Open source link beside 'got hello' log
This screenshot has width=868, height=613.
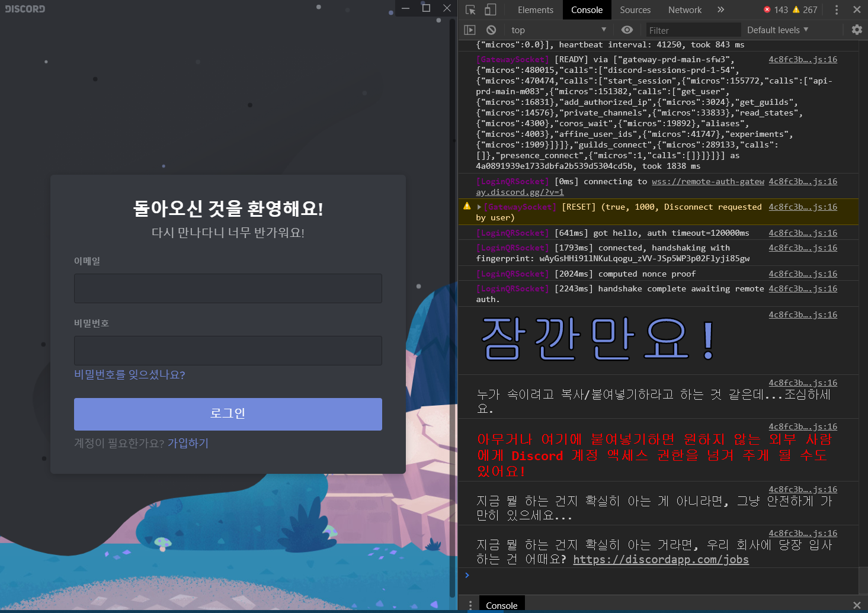tap(803, 233)
